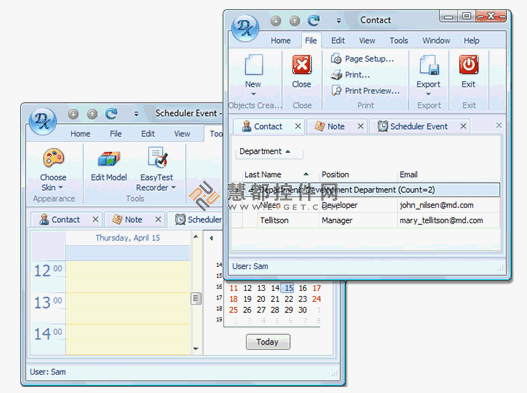Click the red Exit power icon
Viewport: 527px width, 393px height.
[x=469, y=65]
